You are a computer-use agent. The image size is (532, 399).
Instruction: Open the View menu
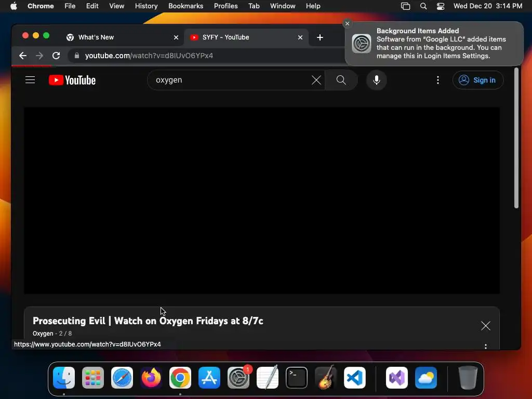[x=117, y=6]
